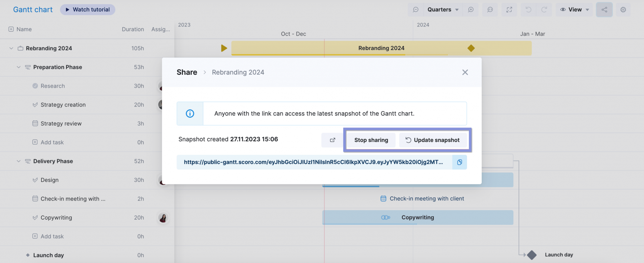Click the share icon in toolbar
The height and width of the screenshot is (263, 644).
click(x=604, y=10)
